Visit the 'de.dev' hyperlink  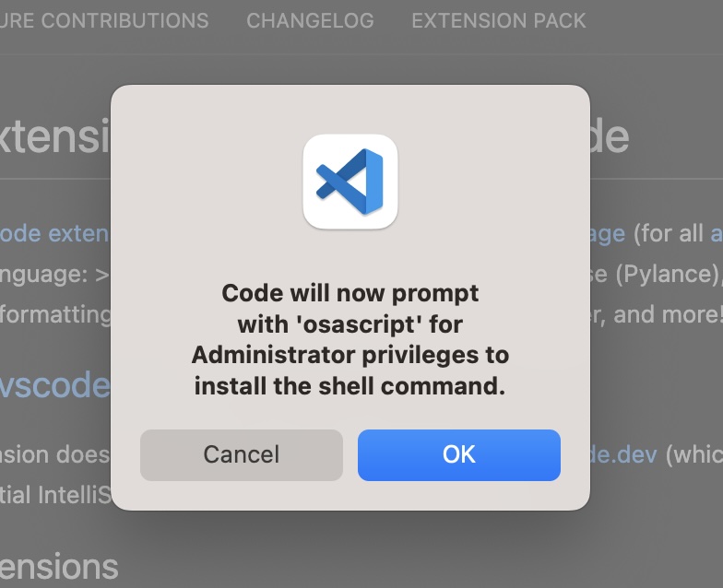(x=623, y=455)
